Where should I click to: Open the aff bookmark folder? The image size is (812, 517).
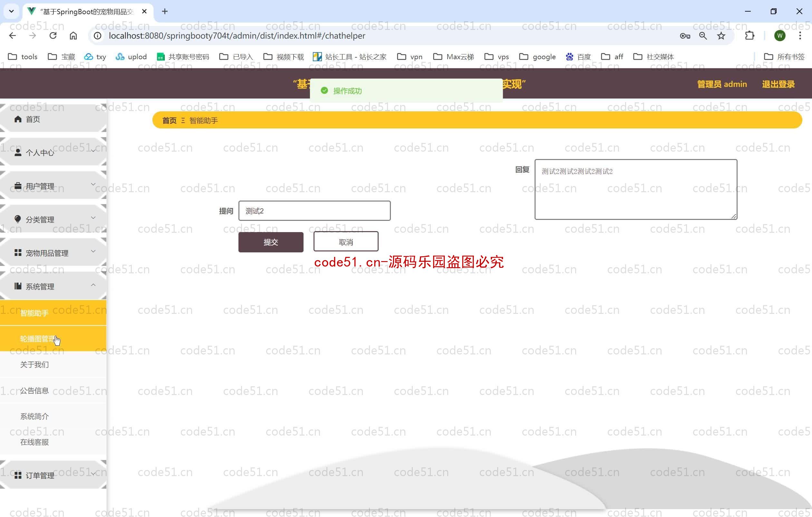[x=612, y=57]
